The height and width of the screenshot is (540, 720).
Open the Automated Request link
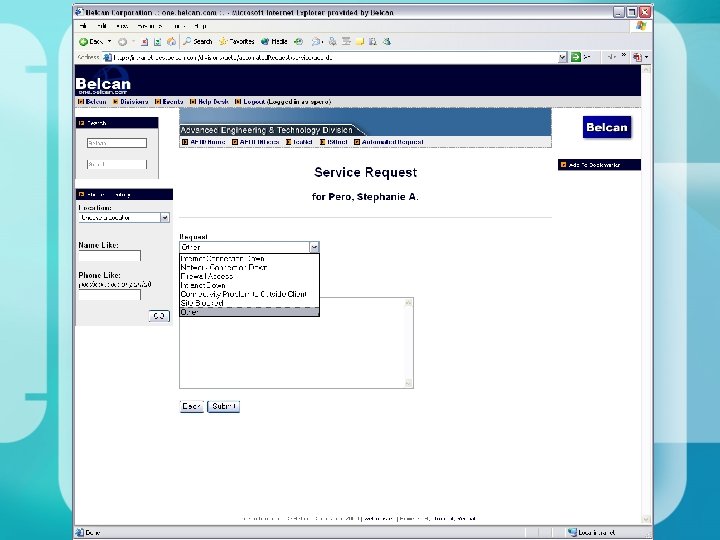click(392, 142)
